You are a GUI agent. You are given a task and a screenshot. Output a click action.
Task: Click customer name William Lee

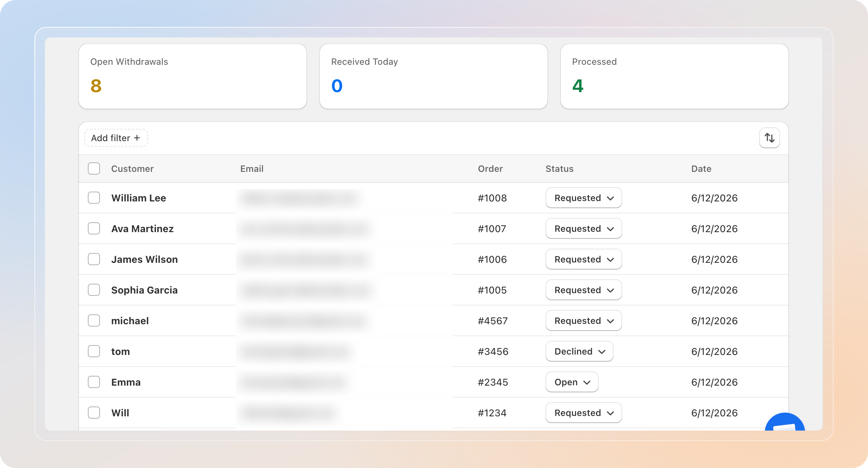tap(138, 198)
